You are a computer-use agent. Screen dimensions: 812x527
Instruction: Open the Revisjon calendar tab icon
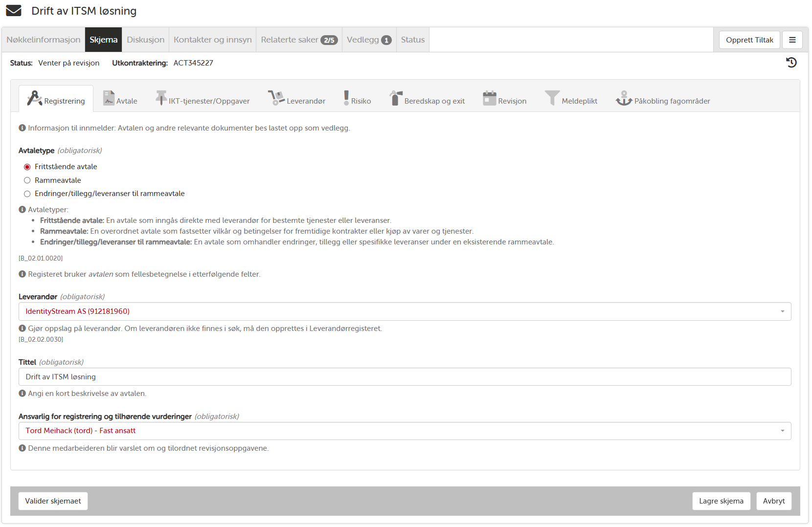coord(489,98)
